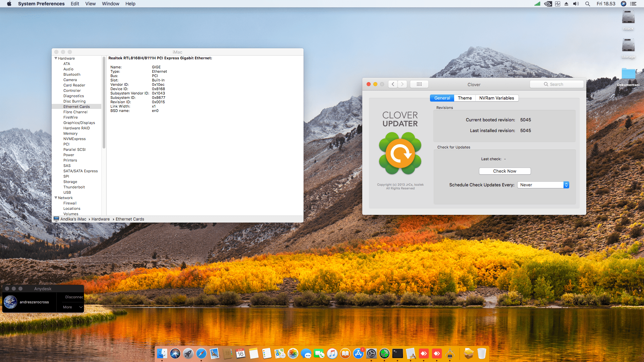The width and height of the screenshot is (644, 362).
Task: Open the Window menu
Action: (110, 4)
